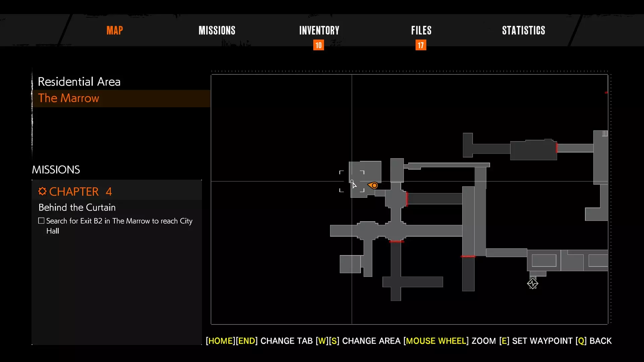644x362 pixels.
Task: Click the Behind the Curtain mission title
Action: point(77,207)
